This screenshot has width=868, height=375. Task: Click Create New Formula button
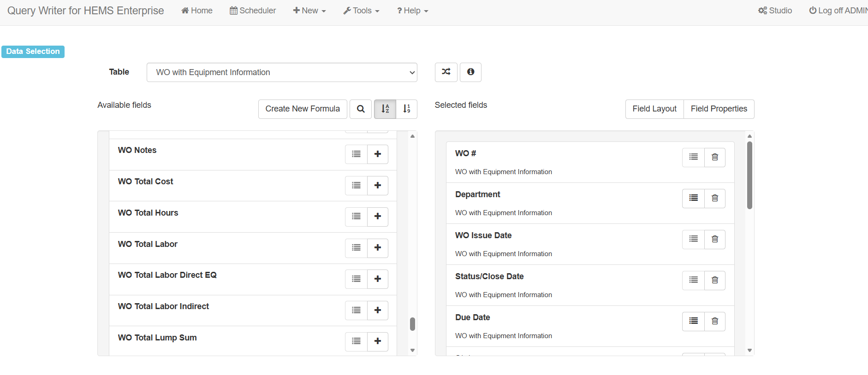tap(303, 109)
